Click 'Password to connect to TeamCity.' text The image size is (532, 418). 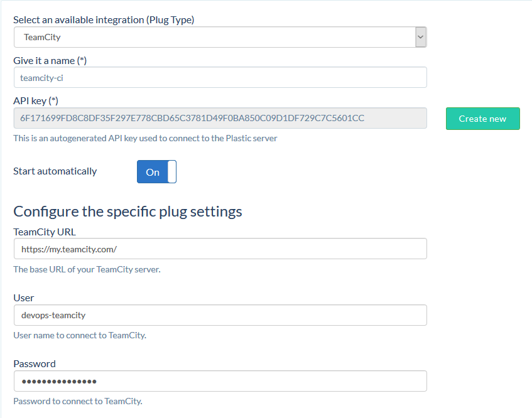click(x=78, y=402)
